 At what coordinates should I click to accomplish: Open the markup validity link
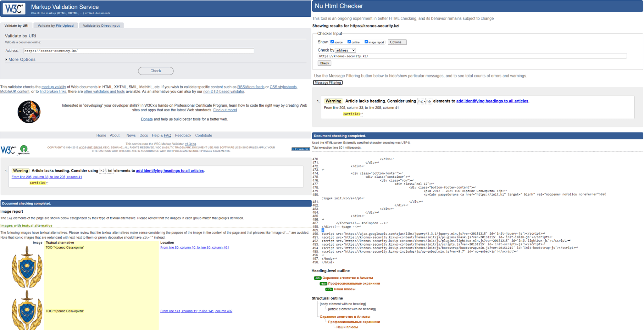(x=54, y=87)
